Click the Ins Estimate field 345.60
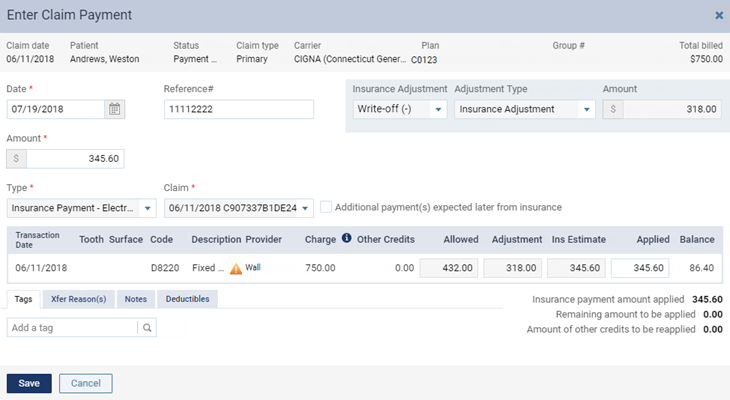 pos(576,268)
